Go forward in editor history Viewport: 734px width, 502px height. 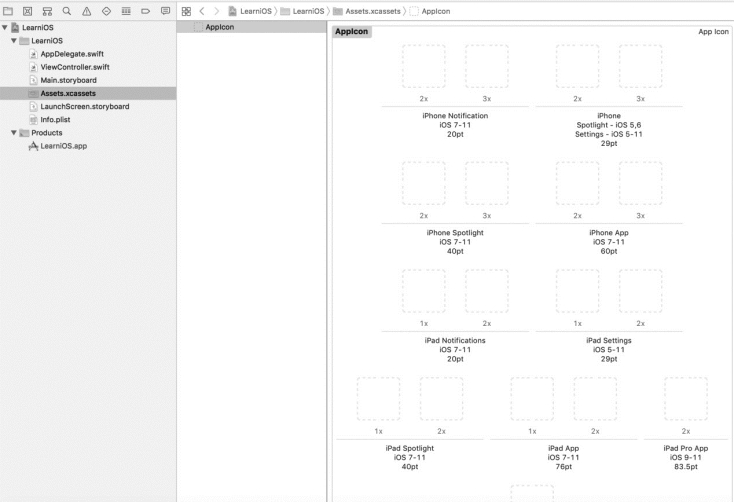(x=216, y=11)
